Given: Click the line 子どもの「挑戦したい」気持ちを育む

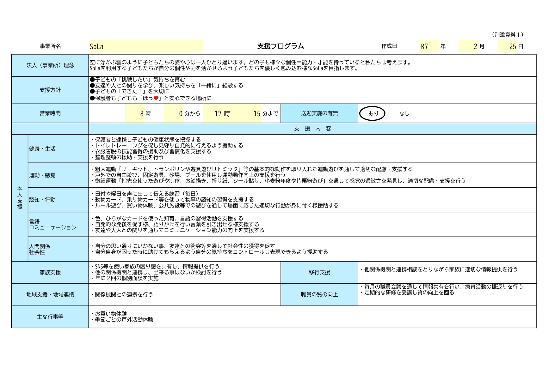Looking at the screenshot, I should (137, 80).
